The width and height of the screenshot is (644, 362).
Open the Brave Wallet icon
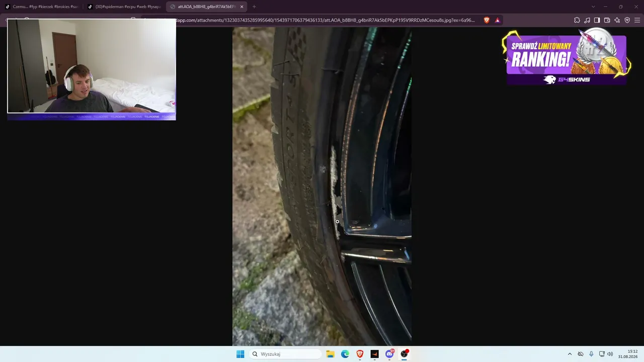pyautogui.click(x=607, y=20)
